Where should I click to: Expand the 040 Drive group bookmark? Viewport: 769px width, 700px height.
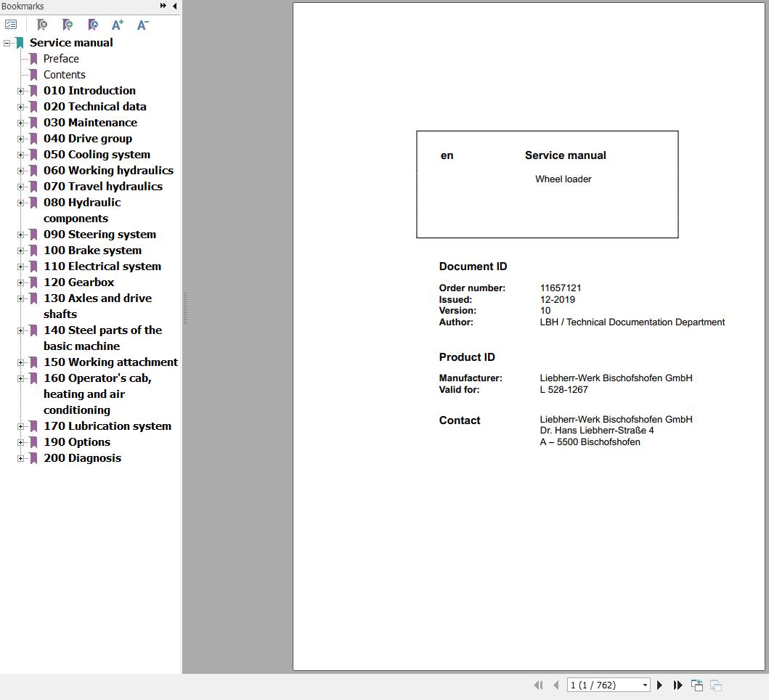point(20,139)
